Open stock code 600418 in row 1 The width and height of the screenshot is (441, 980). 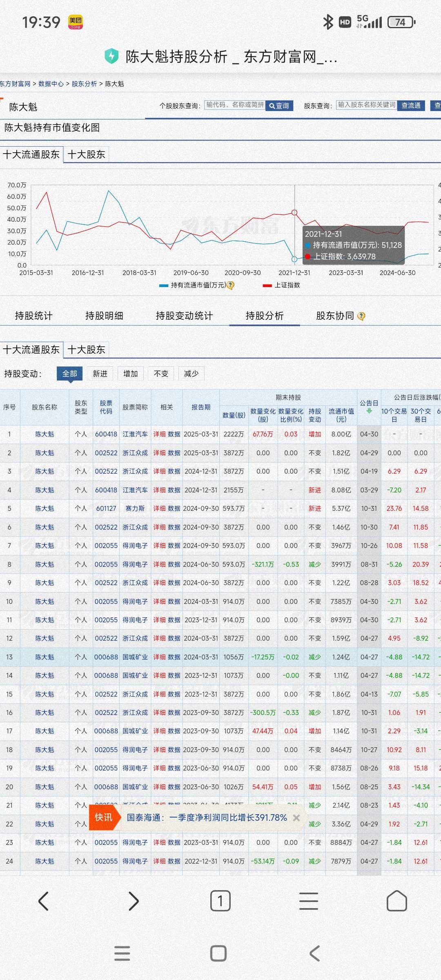(106, 434)
